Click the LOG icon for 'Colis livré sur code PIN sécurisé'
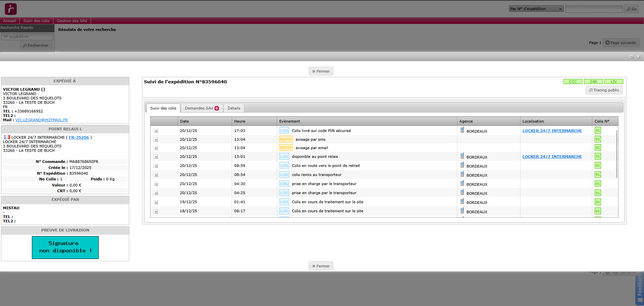Viewport: 644px width, 306px height. click(284, 131)
